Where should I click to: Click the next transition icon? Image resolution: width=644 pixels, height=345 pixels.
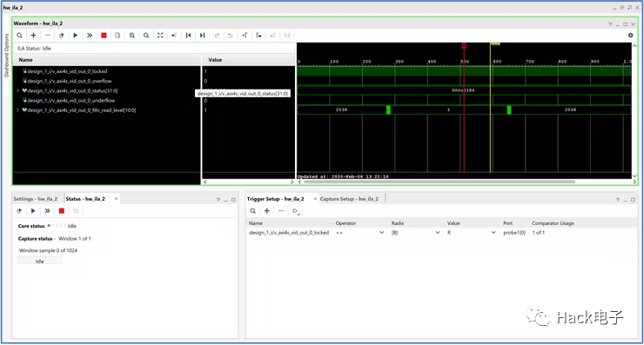click(x=231, y=36)
